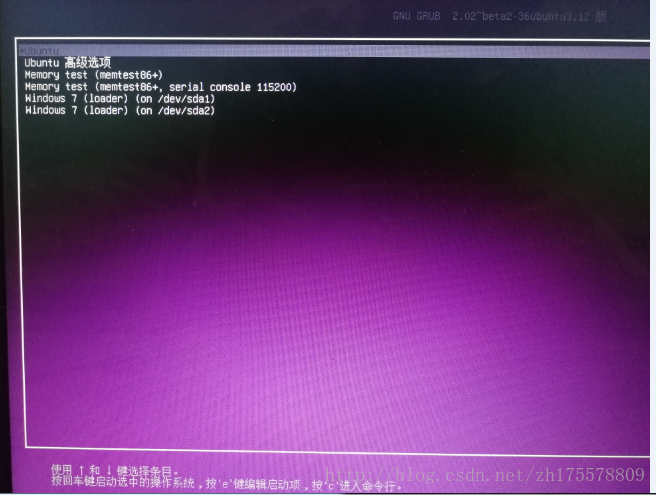Pick Windows 7 (loader) on /dev/sda2

(120, 110)
